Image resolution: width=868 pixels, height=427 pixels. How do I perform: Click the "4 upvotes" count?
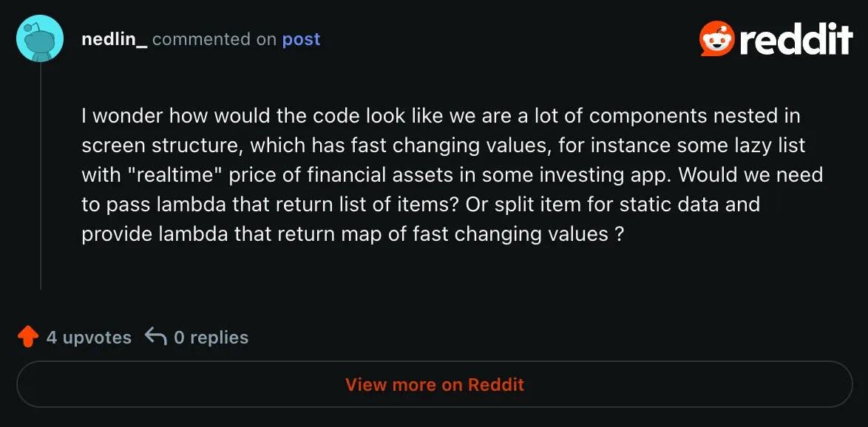89,338
